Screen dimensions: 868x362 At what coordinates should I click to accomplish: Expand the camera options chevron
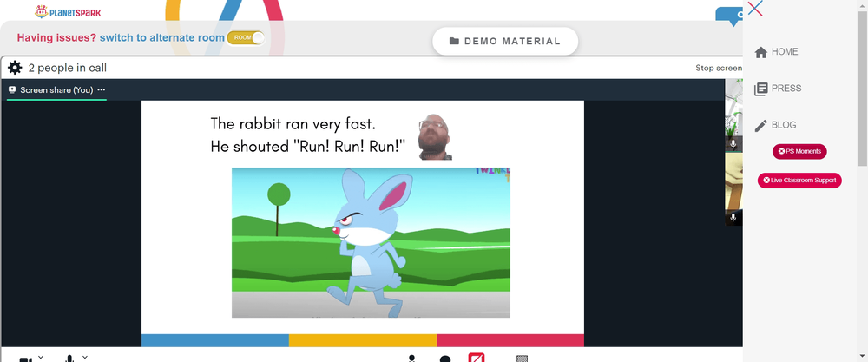point(41,357)
